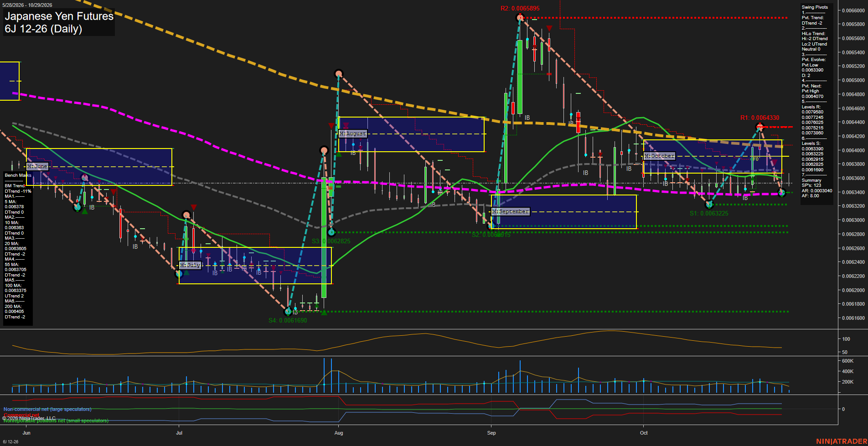Image resolution: width=868 pixels, height=446 pixels.
Task: Click the Oct label on the time axis
Action: click(x=644, y=433)
